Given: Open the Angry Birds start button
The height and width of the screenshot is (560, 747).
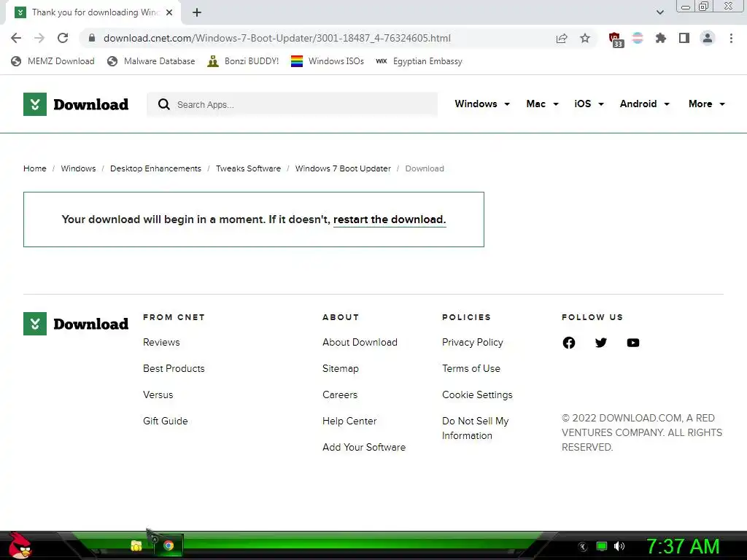Looking at the screenshot, I should [20, 545].
